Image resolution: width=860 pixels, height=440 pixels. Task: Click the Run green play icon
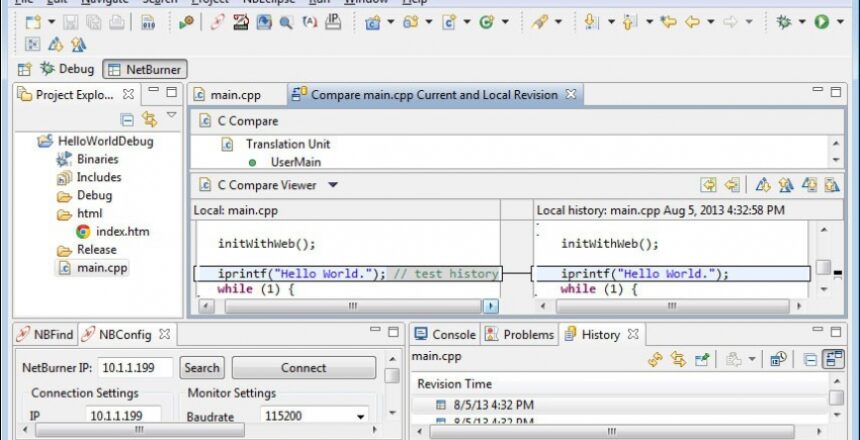pos(822,21)
